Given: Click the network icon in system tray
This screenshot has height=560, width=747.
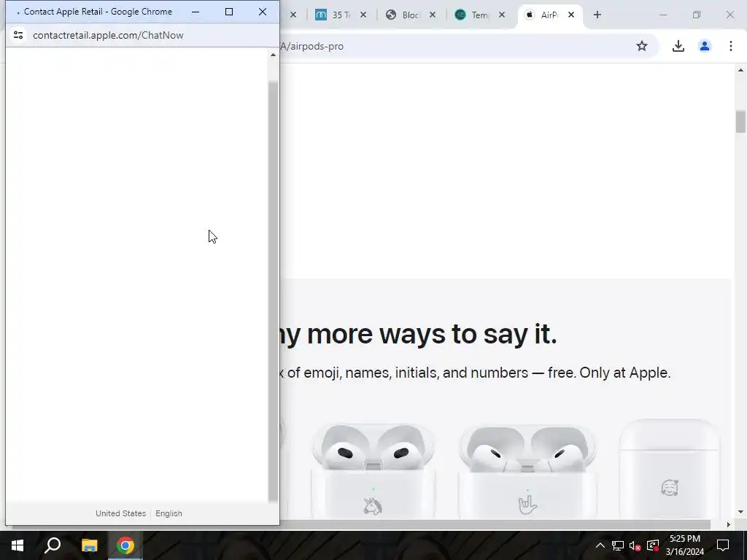Looking at the screenshot, I should tap(617, 545).
